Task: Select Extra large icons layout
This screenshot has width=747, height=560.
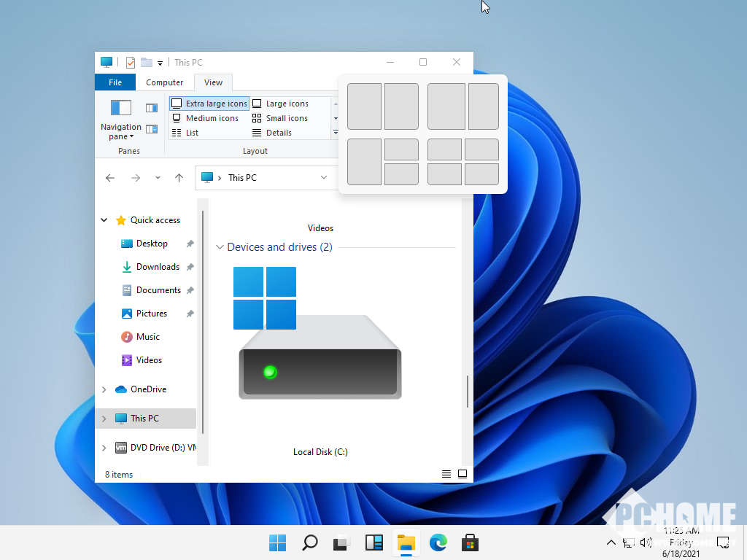Action: [209, 104]
